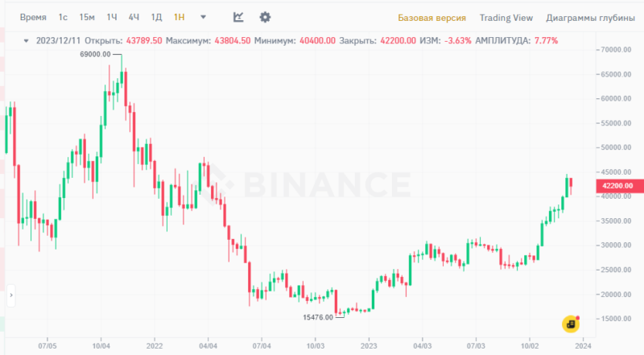Screen dimensions: 644x355
Task: Click the yellow floating chat widget icon
Action: [x=571, y=324]
